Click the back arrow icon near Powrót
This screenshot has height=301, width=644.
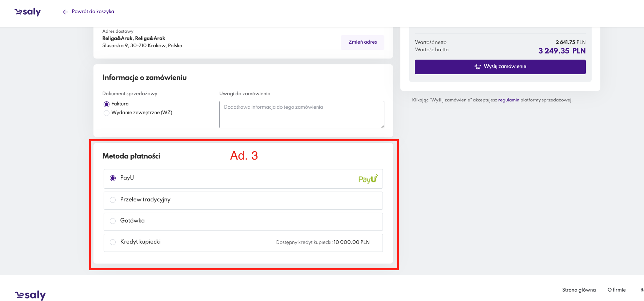[x=65, y=12]
